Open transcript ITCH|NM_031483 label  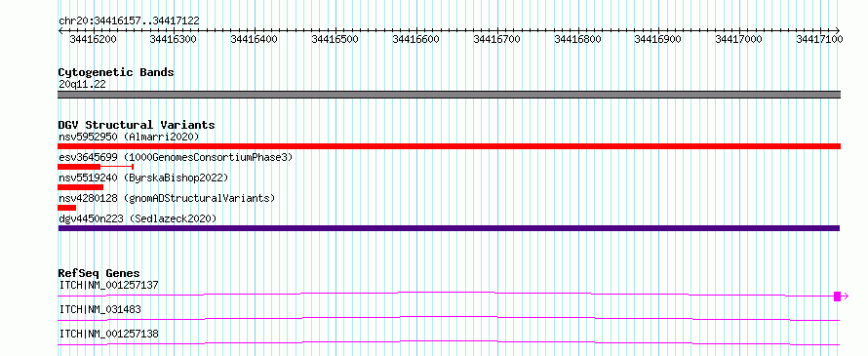pos(100,309)
